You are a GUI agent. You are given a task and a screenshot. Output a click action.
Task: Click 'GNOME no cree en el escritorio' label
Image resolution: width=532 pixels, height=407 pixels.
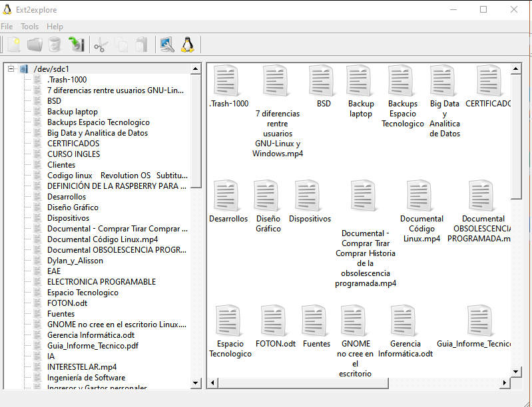pos(356,358)
